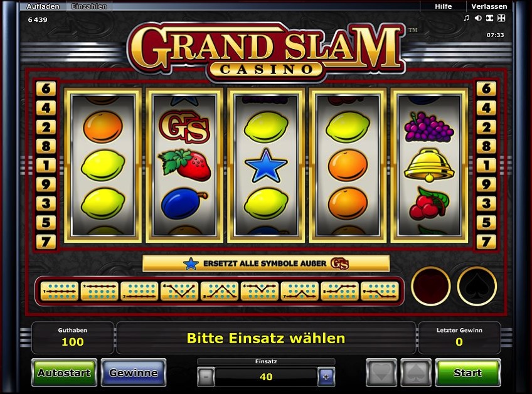This screenshot has width=532, height=394.
Task: Mute sound with the speaker icon
Action: (478, 18)
